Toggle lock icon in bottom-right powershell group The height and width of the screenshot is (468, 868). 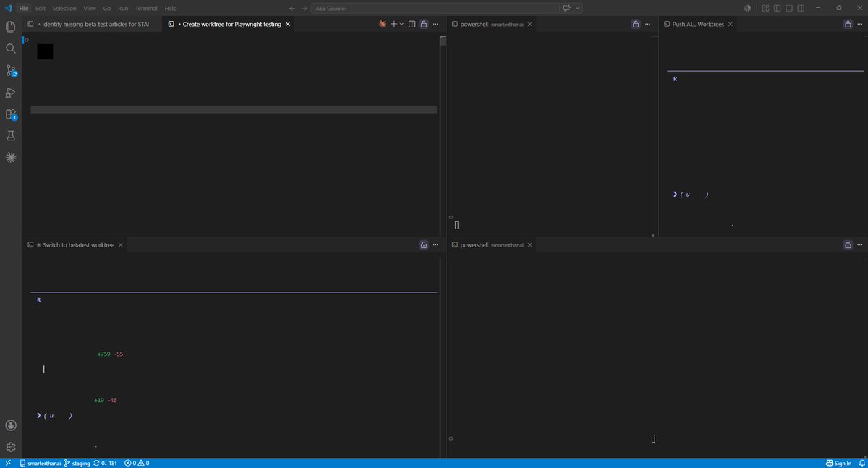pos(848,245)
